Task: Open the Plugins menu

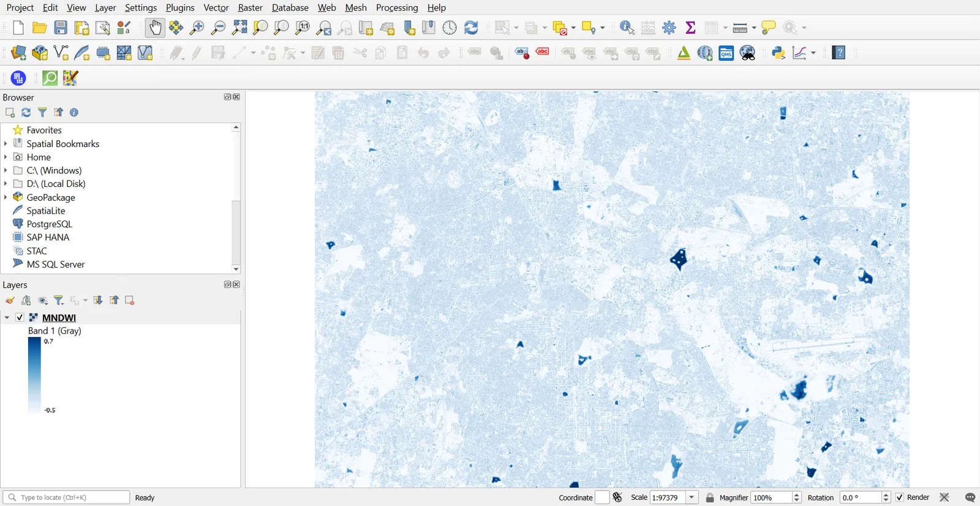Action: (x=180, y=7)
